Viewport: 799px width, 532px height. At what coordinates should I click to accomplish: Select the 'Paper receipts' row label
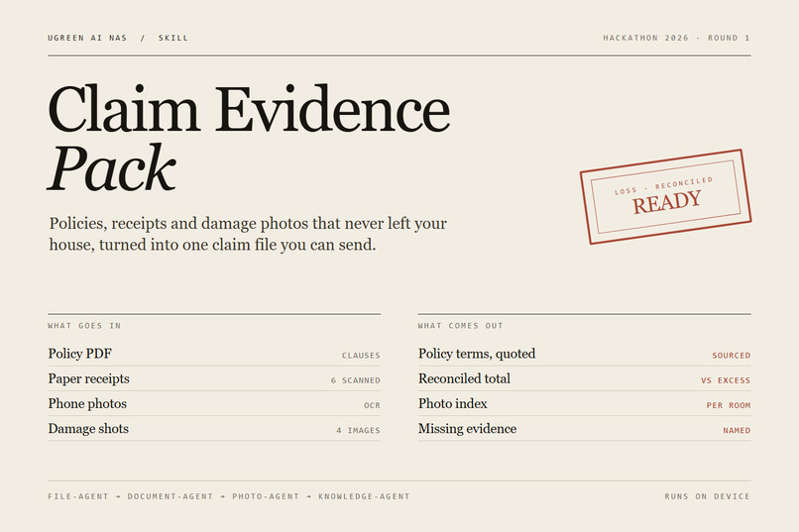click(88, 378)
